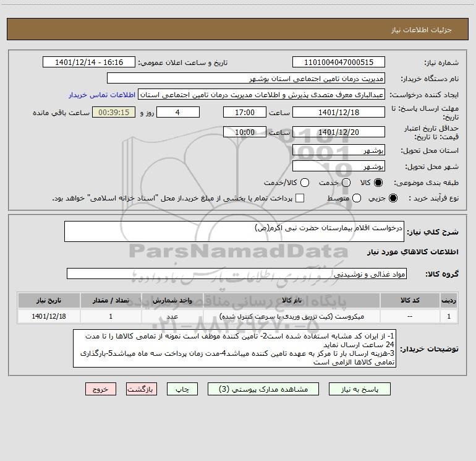Click the need number field 1101004047000515
476x461 pixels.
coord(339,62)
